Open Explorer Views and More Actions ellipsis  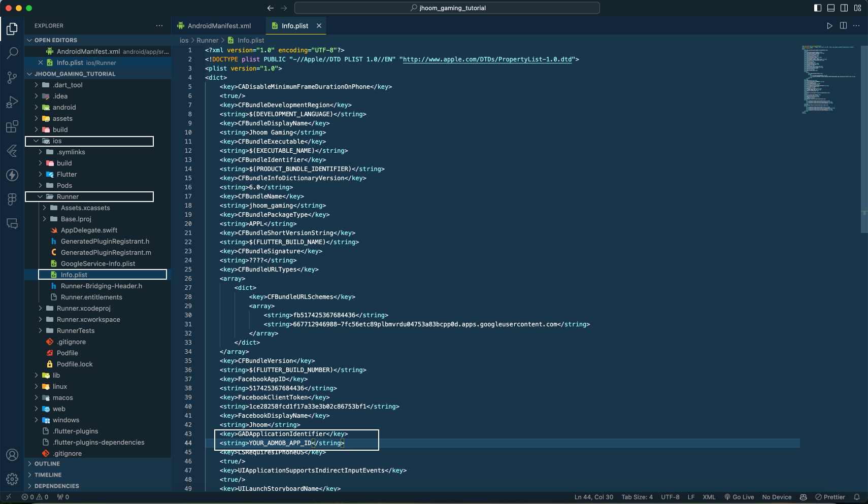[159, 26]
